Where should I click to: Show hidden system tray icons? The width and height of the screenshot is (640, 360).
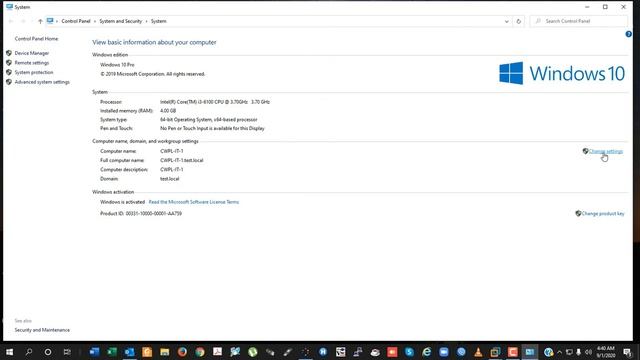pos(560,352)
